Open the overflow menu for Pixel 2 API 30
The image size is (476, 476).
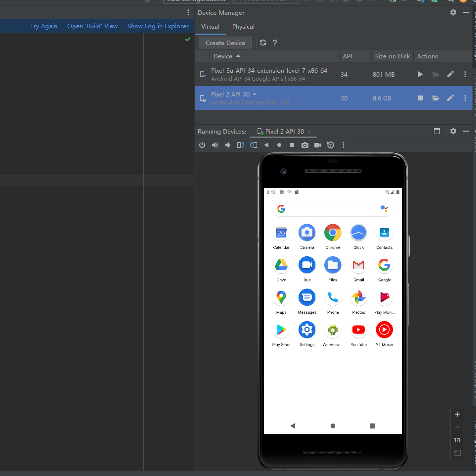[x=465, y=98]
